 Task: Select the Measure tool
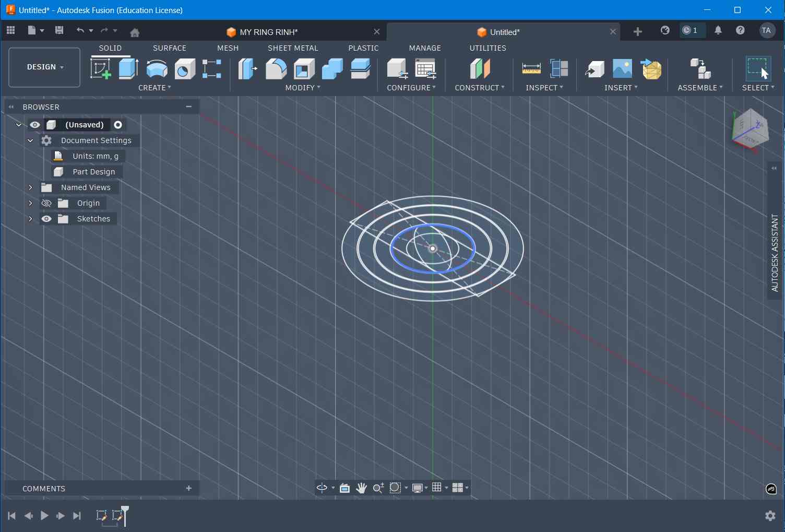click(531, 68)
